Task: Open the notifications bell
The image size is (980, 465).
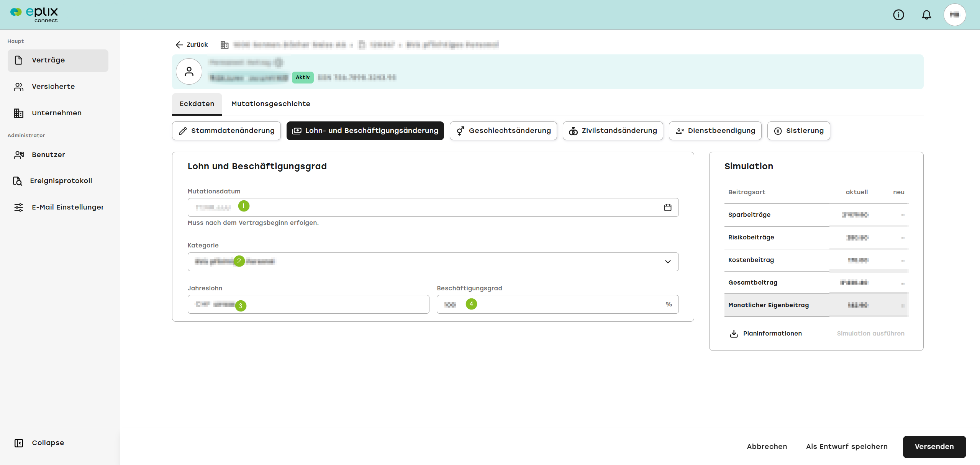Action: [926, 15]
